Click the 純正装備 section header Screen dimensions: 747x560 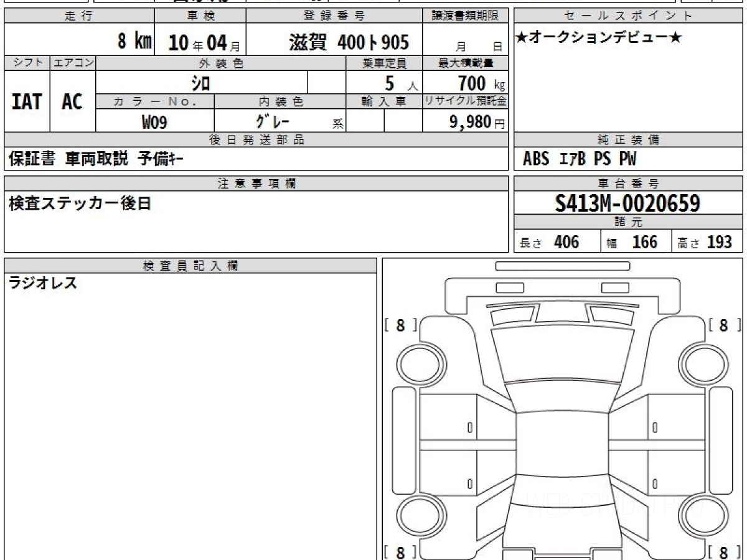(x=628, y=139)
